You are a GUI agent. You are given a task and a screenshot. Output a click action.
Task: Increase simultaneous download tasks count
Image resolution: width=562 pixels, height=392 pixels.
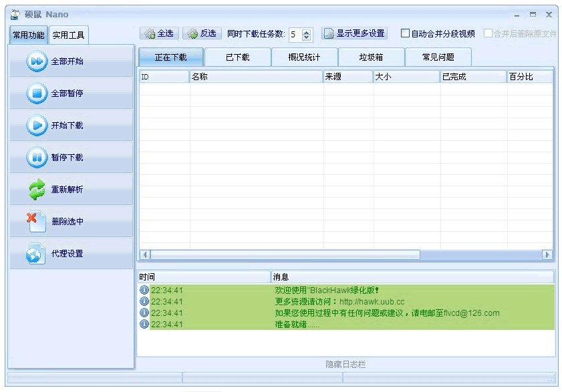pyautogui.click(x=306, y=32)
